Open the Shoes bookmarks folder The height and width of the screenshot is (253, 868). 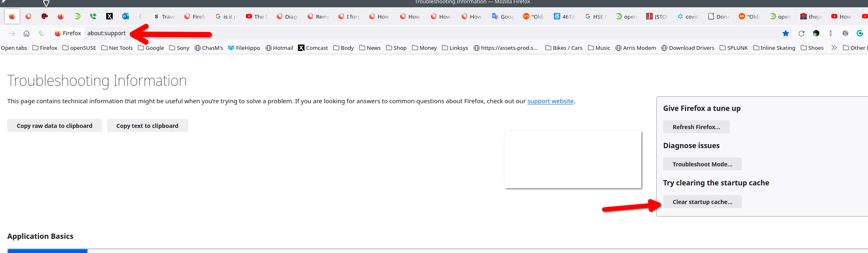(812, 48)
